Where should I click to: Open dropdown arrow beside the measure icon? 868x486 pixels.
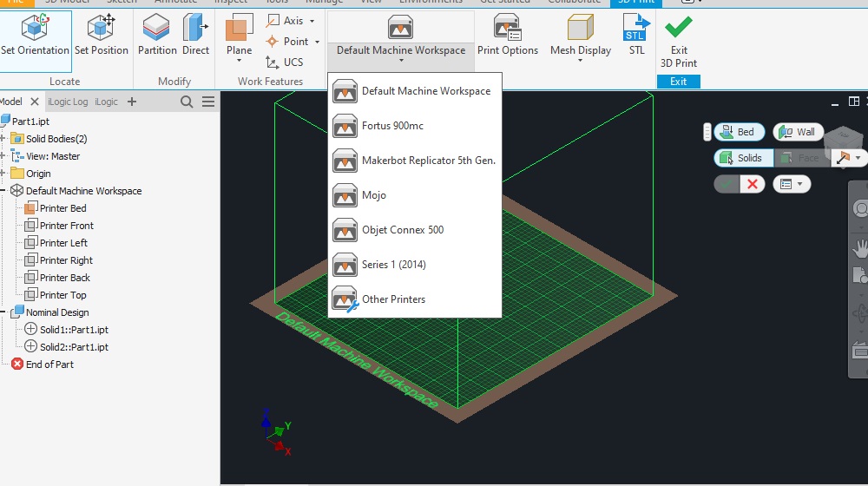coord(858,158)
